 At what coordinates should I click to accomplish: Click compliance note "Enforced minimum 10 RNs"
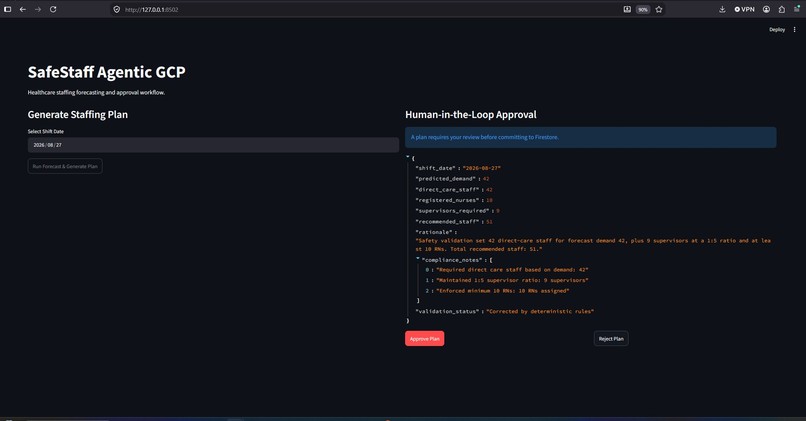502,291
